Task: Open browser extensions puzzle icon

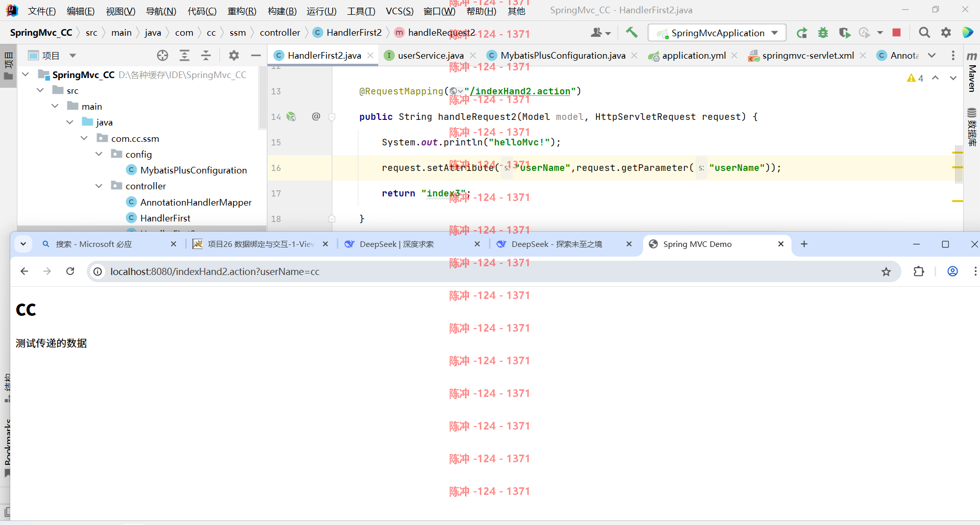Action: click(x=919, y=271)
